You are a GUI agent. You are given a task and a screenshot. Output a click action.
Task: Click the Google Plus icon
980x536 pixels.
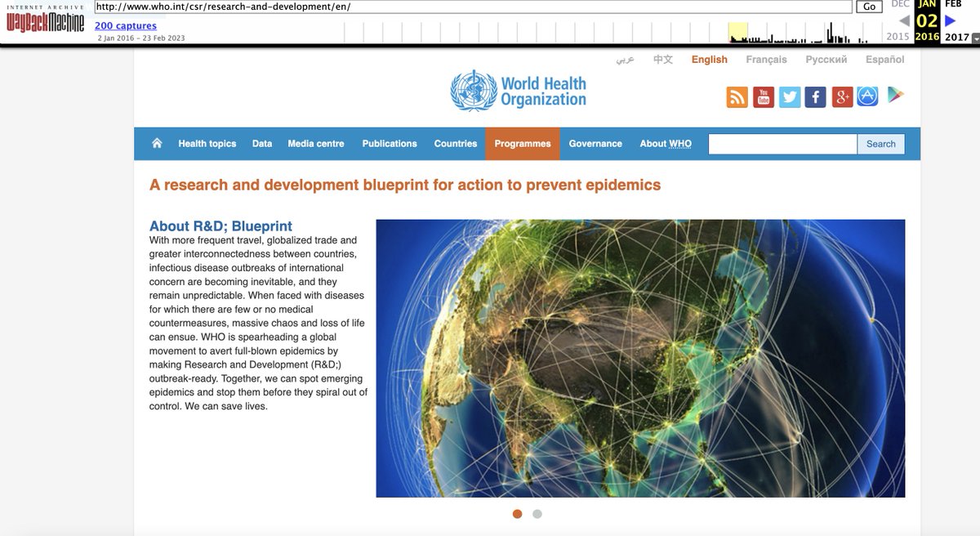[842, 97]
